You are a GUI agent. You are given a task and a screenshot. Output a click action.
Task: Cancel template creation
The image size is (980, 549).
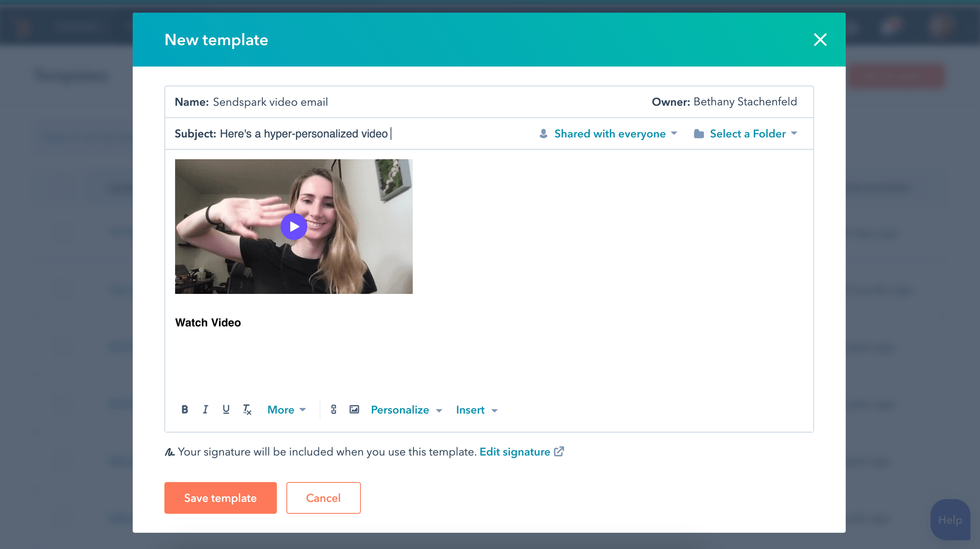click(323, 498)
